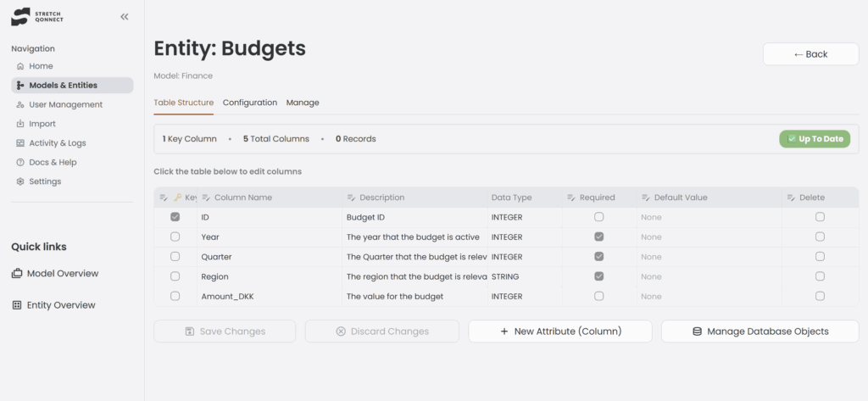Open Settings from sidebar
Viewport: 868px width, 401px height.
(45, 181)
